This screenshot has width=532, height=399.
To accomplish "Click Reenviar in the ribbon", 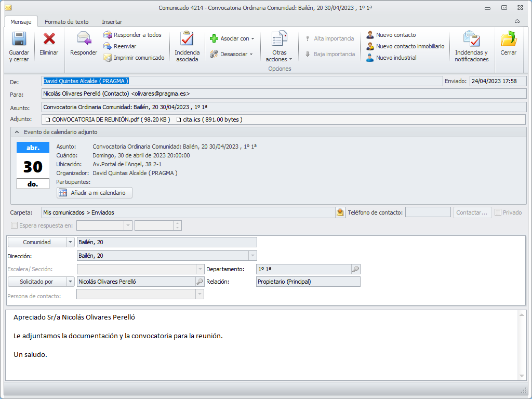I will (x=120, y=46).
